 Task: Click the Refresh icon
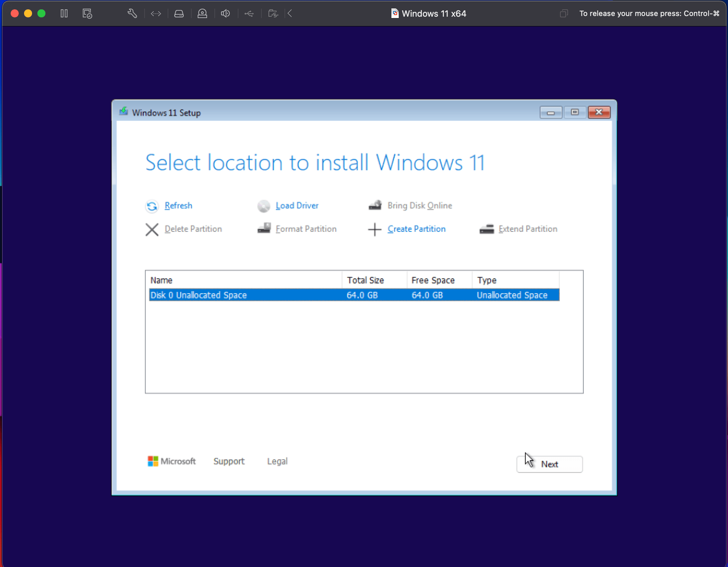point(152,206)
